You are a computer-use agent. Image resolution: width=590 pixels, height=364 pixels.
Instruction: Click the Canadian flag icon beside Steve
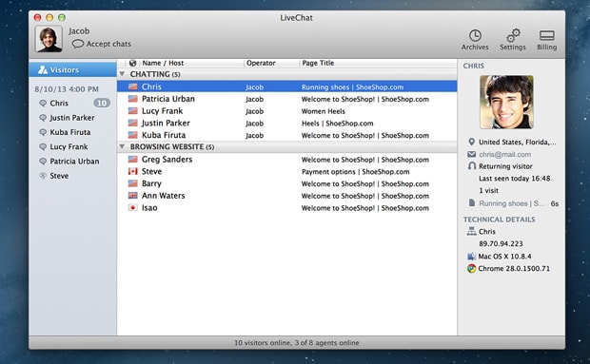tap(132, 171)
